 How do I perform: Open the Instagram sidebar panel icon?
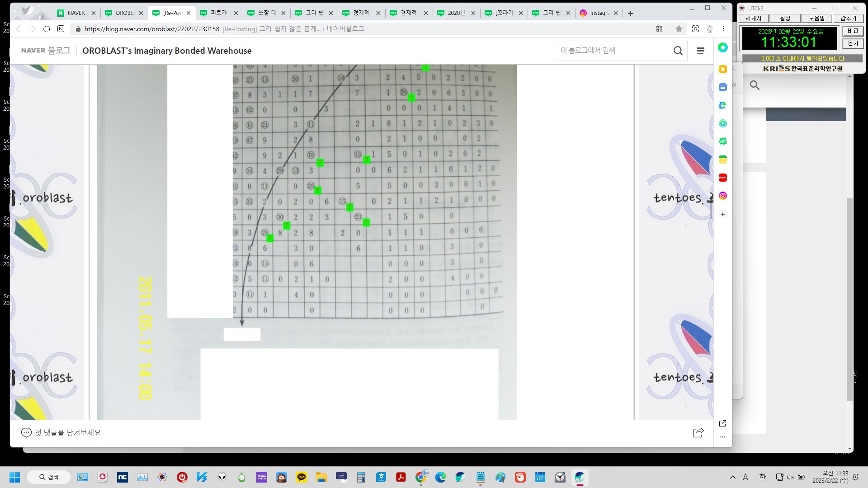tap(722, 196)
